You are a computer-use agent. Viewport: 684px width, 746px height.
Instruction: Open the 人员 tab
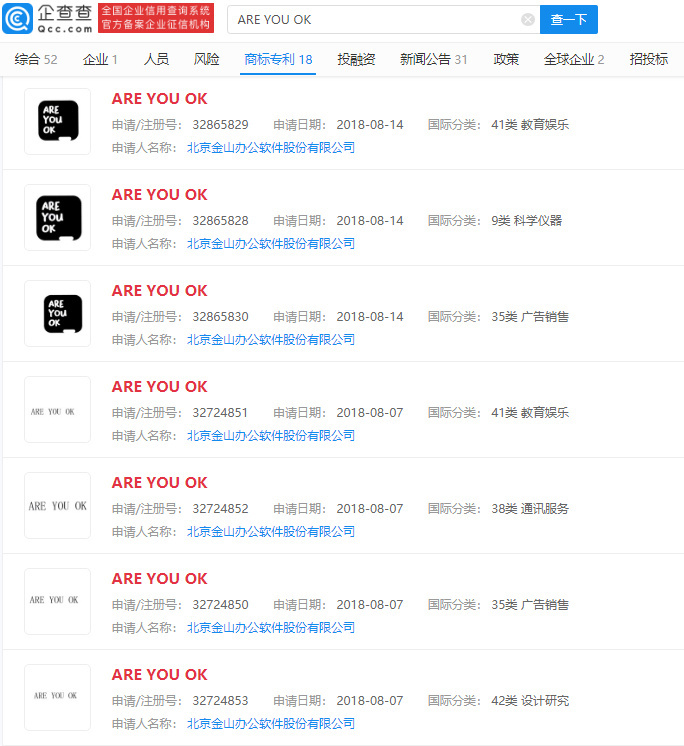pos(156,59)
